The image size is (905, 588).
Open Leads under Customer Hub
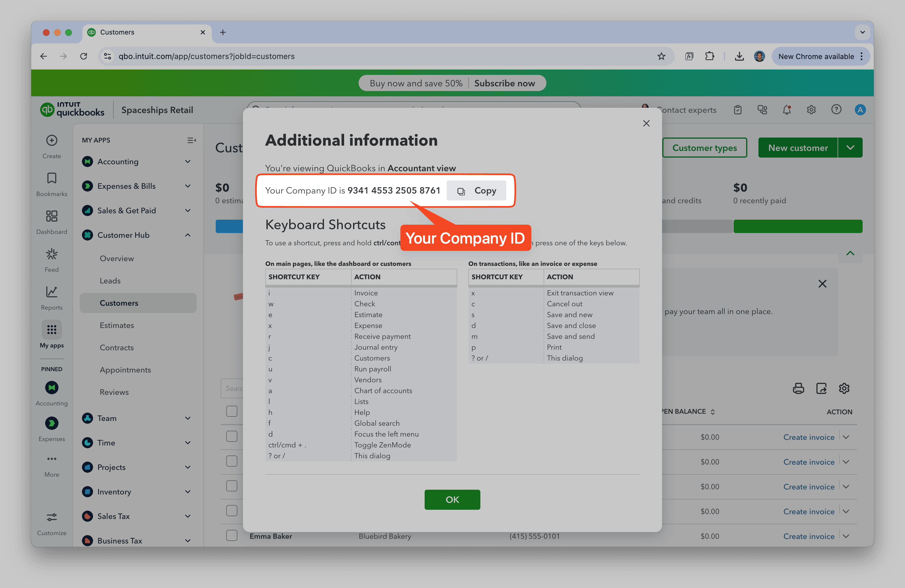coord(110,281)
